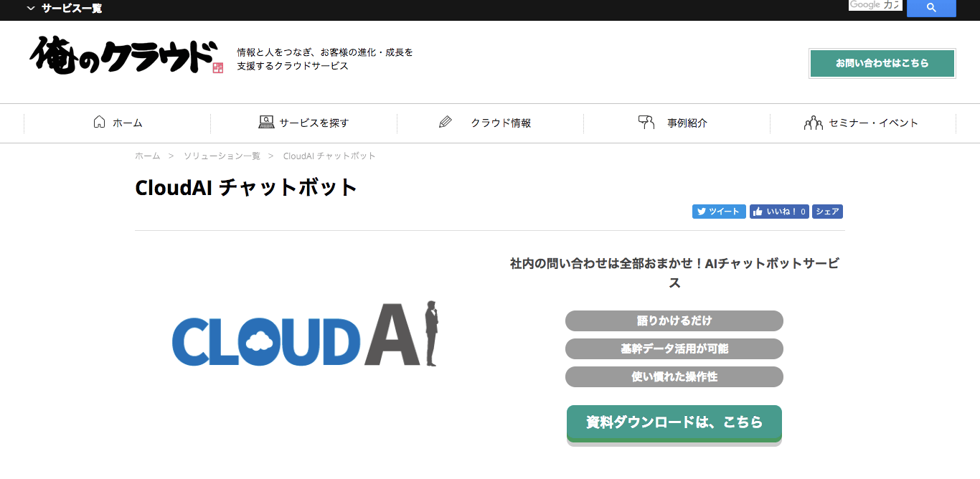Screen dimensions: 980x479
Task: Click the Facebook シェア button
Action: [827, 212]
